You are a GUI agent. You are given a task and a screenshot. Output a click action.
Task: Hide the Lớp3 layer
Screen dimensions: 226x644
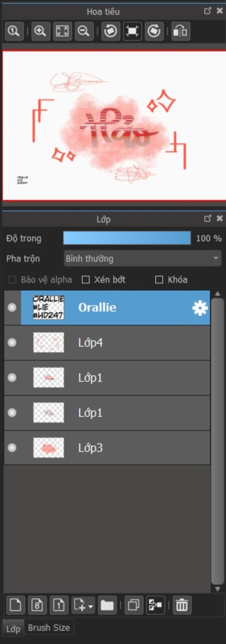click(12, 447)
